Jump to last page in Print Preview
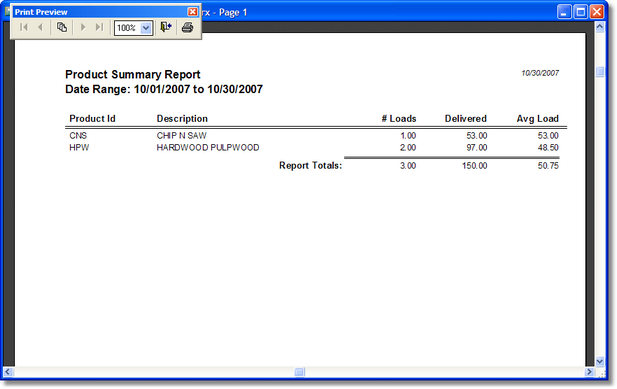 99,27
